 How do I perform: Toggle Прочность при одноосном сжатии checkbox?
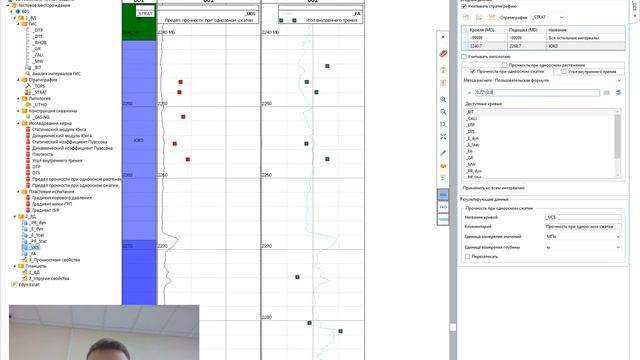point(473,71)
